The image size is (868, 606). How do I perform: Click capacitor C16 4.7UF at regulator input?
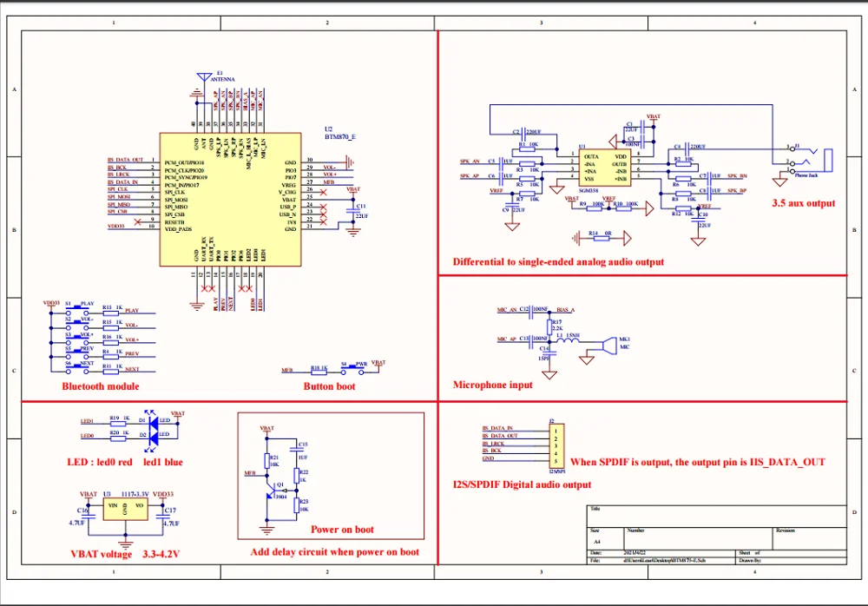(89, 516)
